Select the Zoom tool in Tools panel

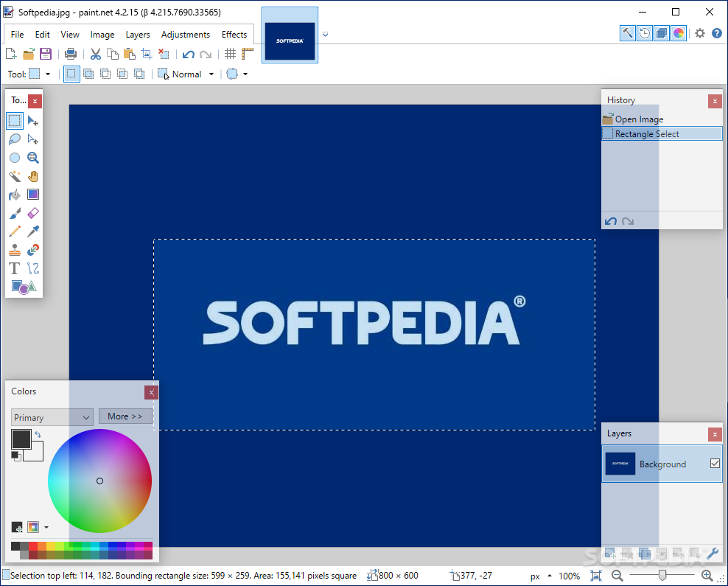coord(32,158)
